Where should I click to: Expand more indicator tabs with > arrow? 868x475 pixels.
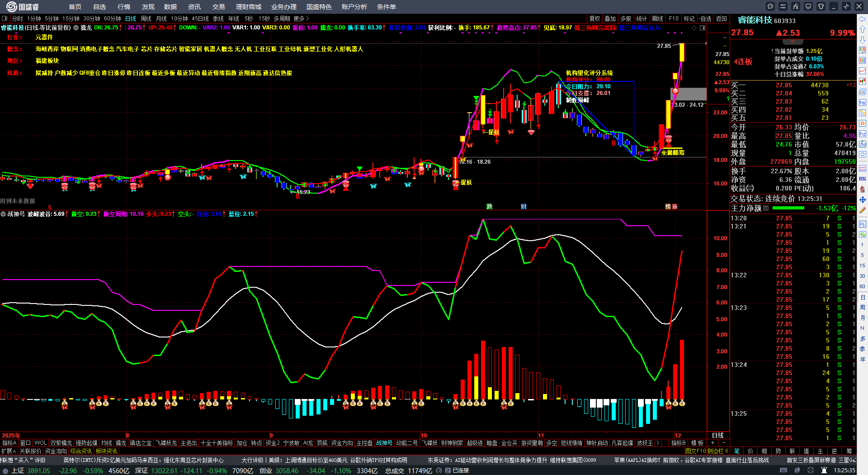pos(657,443)
